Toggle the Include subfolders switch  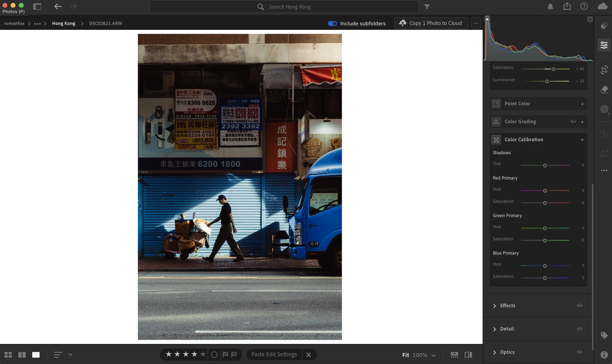332,23
